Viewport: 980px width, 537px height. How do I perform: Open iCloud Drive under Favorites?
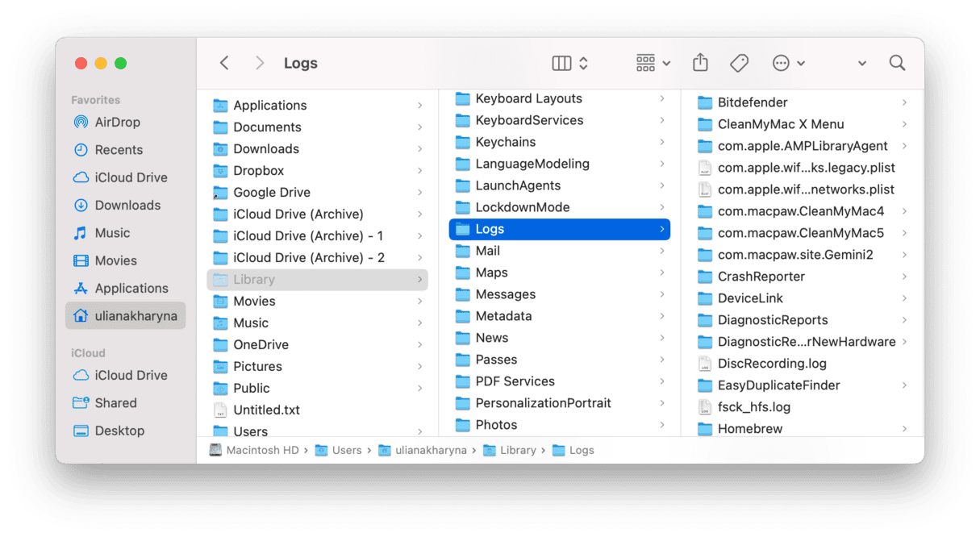tap(125, 177)
